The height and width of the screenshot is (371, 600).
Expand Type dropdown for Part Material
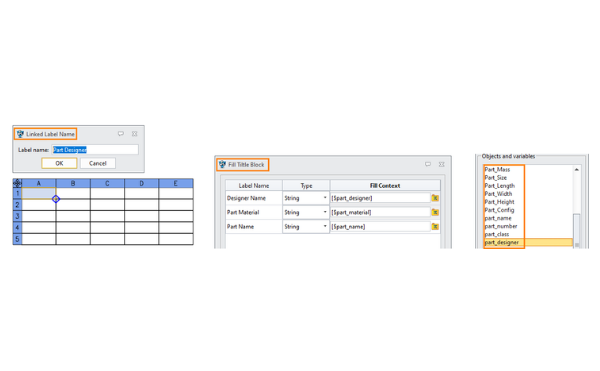[325, 212]
